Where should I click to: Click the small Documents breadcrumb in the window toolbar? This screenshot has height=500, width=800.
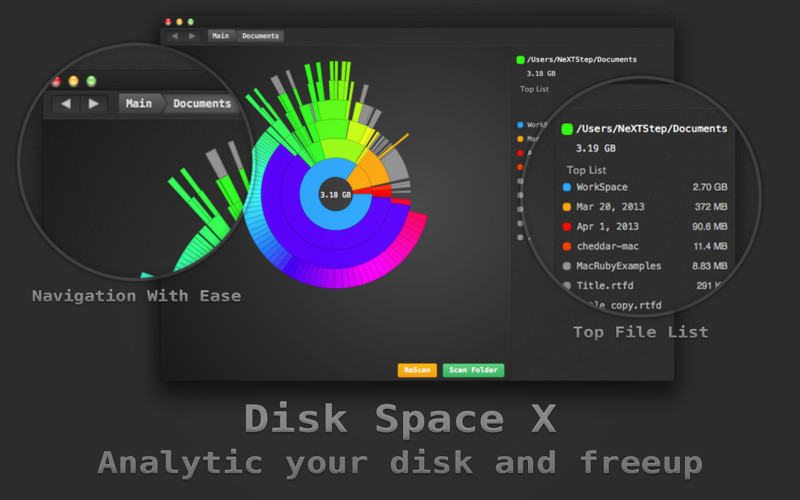tap(260, 36)
